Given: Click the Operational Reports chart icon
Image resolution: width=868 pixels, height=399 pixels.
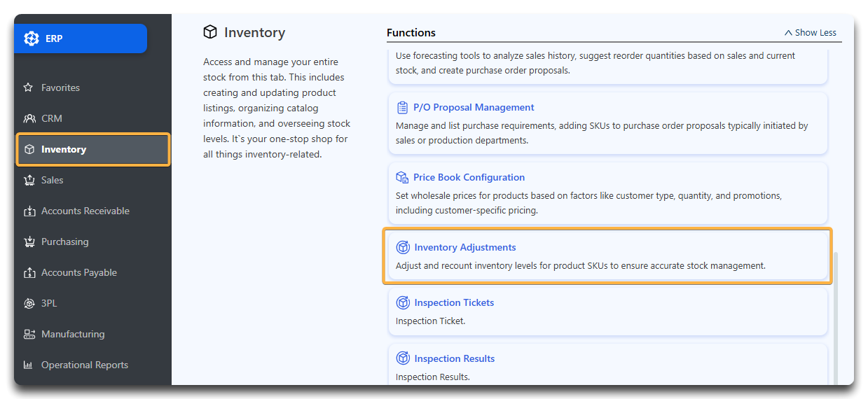Looking at the screenshot, I should click(29, 365).
